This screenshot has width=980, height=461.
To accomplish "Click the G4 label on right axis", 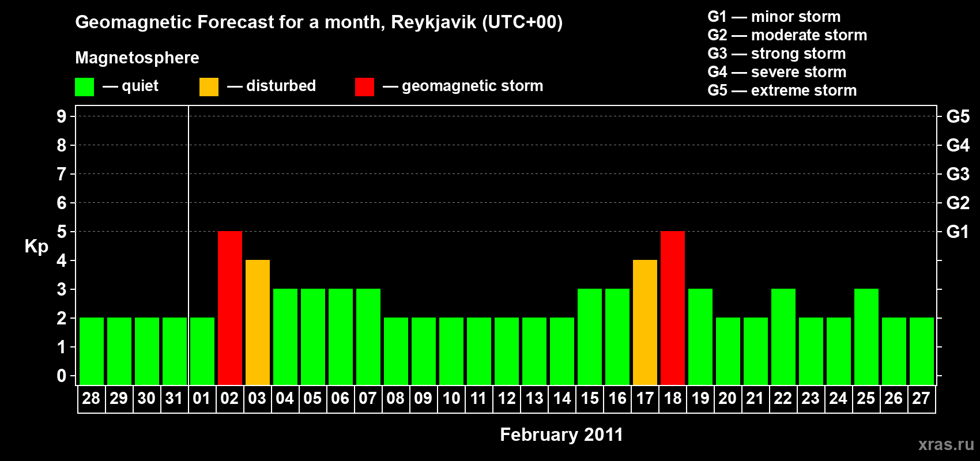I will 958,145.
